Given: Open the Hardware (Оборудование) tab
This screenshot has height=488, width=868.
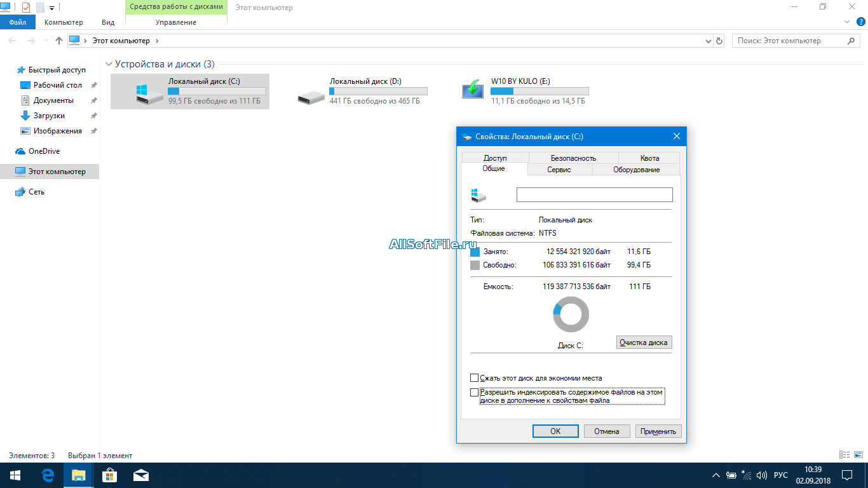Looking at the screenshot, I should 636,170.
